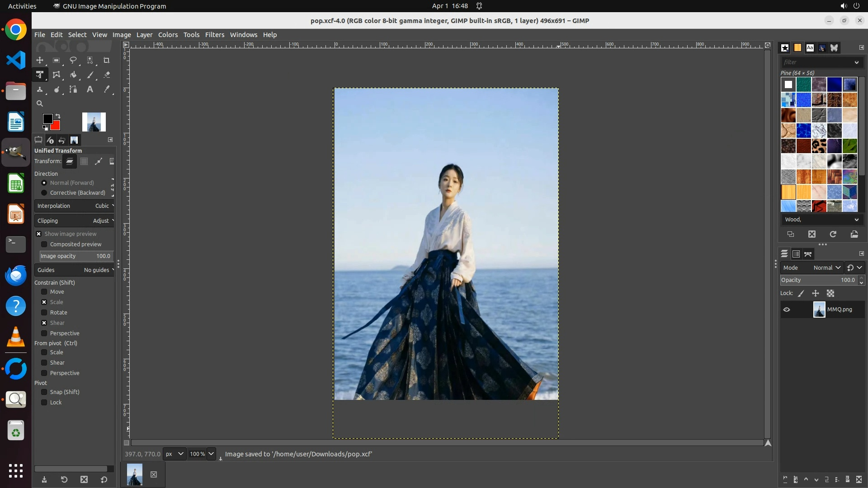Enable Composited preview checkbox
Screen dimensions: 868x488
point(44,244)
